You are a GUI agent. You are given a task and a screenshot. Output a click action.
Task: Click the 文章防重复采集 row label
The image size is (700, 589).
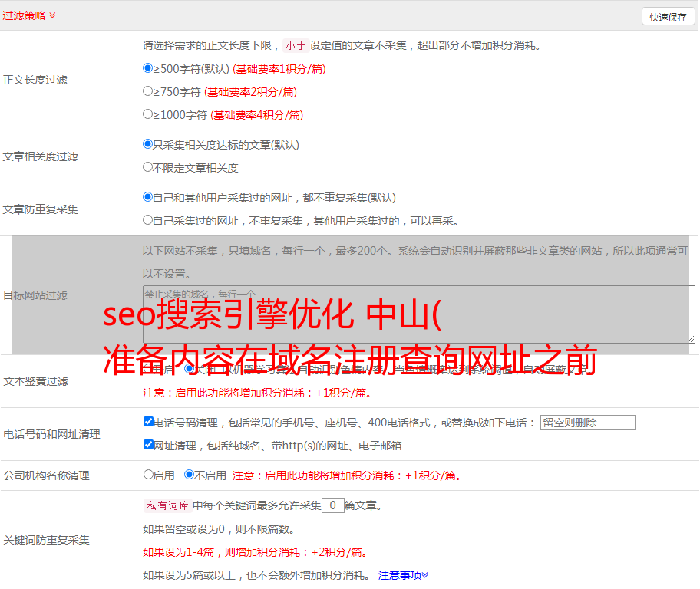[40, 209]
